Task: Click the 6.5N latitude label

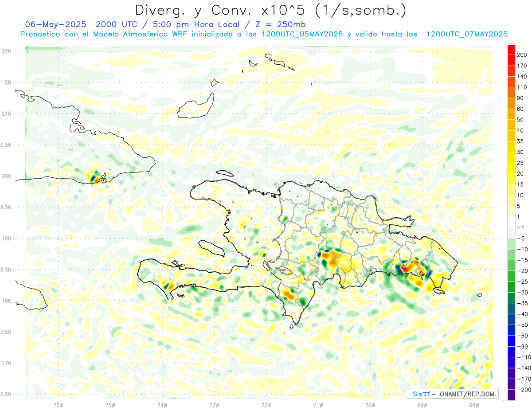Action: pyautogui.click(x=7, y=395)
